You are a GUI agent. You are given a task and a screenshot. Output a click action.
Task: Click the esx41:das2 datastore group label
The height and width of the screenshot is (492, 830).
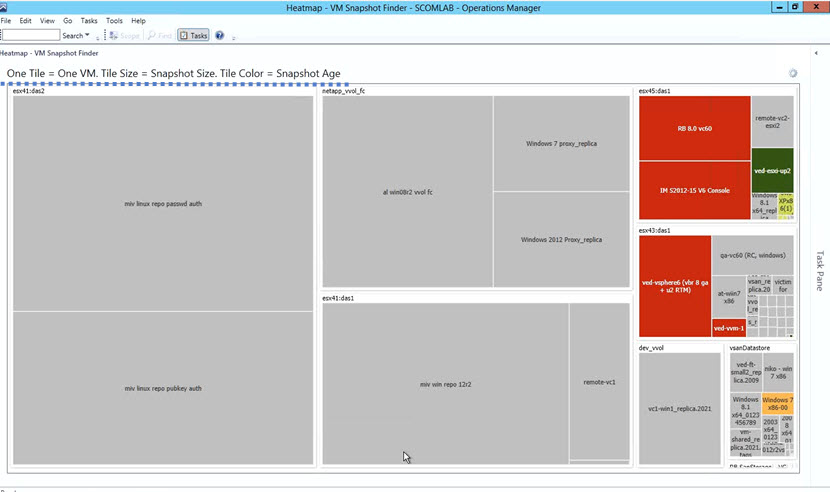29,91
